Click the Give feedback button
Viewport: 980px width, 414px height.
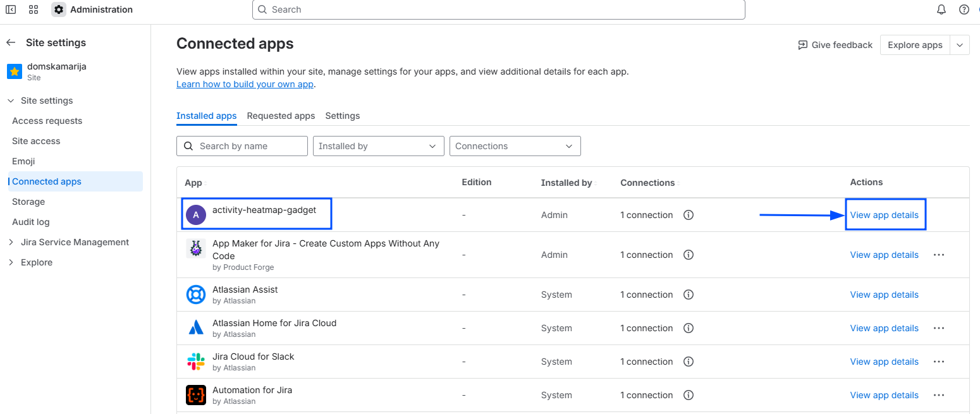(x=835, y=45)
